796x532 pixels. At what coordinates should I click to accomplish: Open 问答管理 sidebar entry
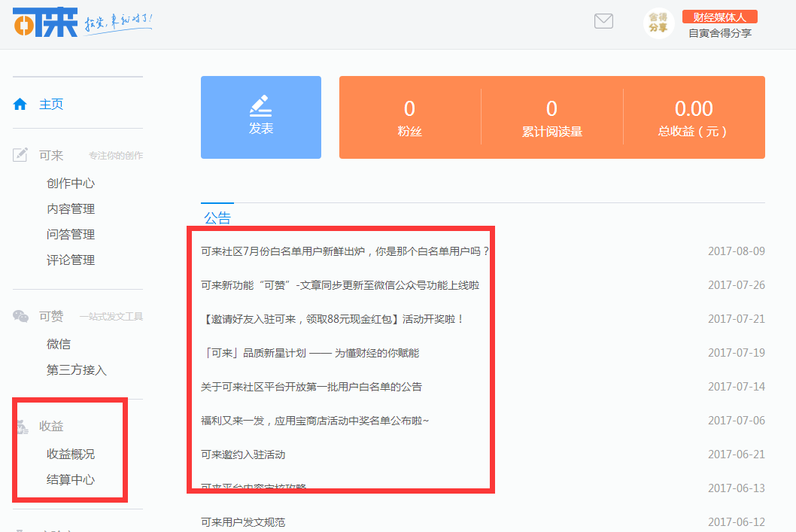pyautogui.click(x=71, y=235)
